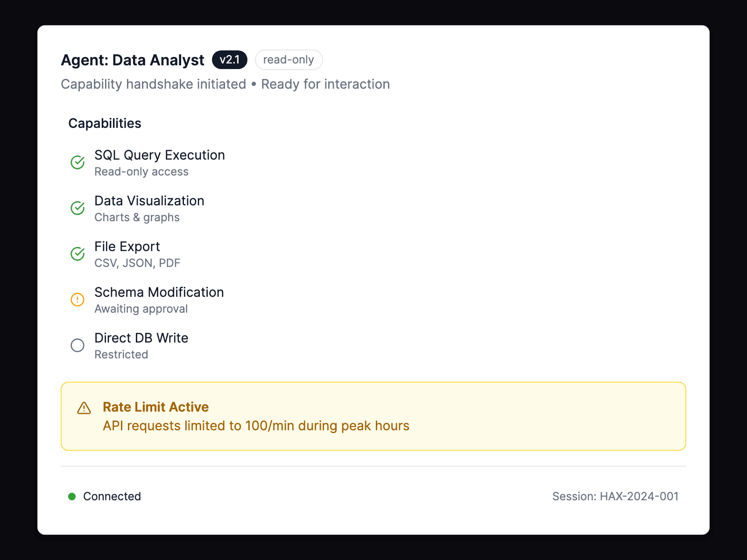Click the Schema Modification warning icon
Screen dimensions: 747x560
coord(78,299)
